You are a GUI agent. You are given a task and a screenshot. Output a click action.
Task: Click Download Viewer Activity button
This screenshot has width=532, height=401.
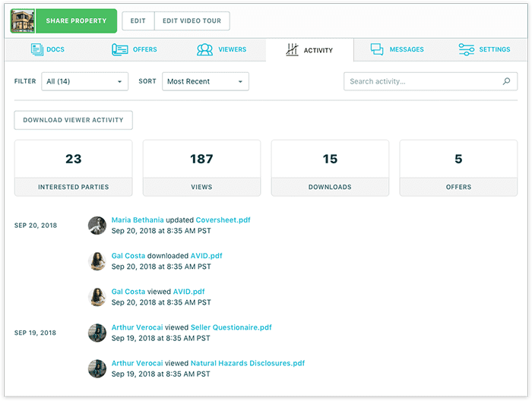pos(74,120)
